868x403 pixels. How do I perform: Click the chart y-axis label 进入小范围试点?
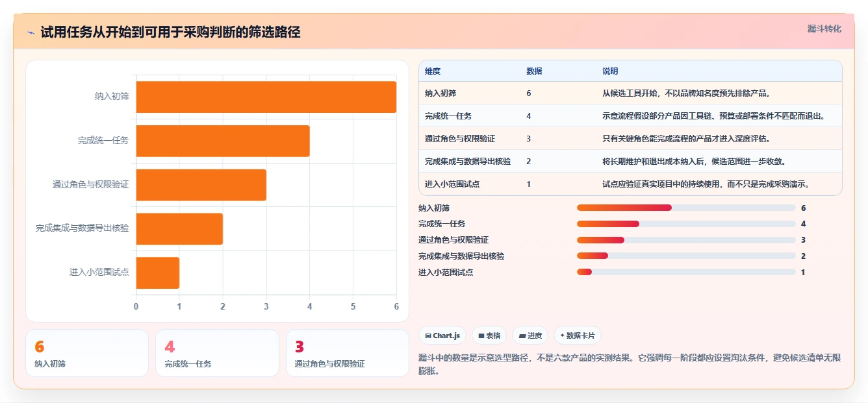coord(99,273)
